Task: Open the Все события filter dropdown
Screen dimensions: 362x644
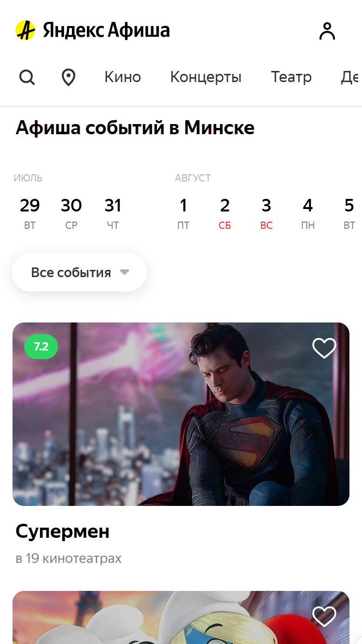Action: coord(79,272)
